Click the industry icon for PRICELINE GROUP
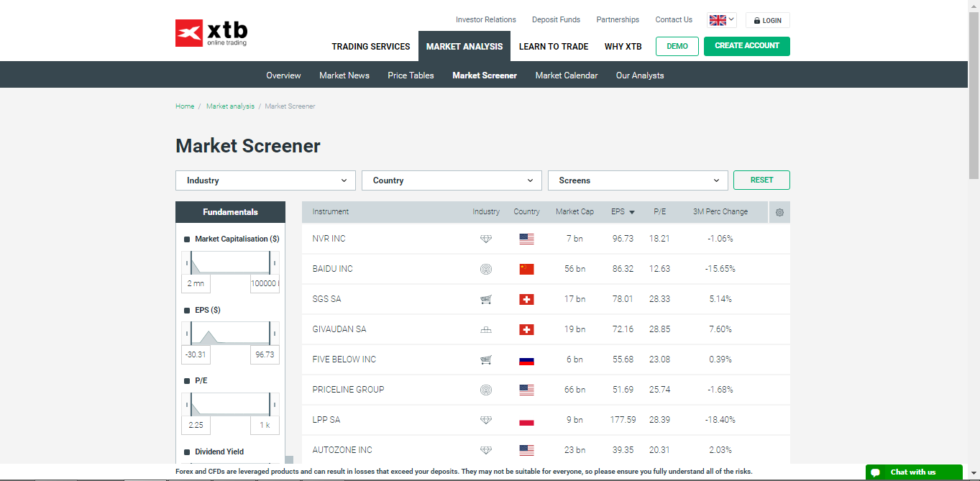The height and width of the screenshot is (481, 980). coord(486,390)
